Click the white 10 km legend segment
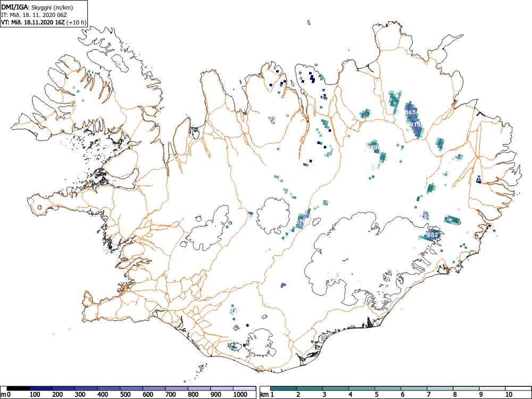The width and height of the screenshot is (532, 399). point(518,388)
